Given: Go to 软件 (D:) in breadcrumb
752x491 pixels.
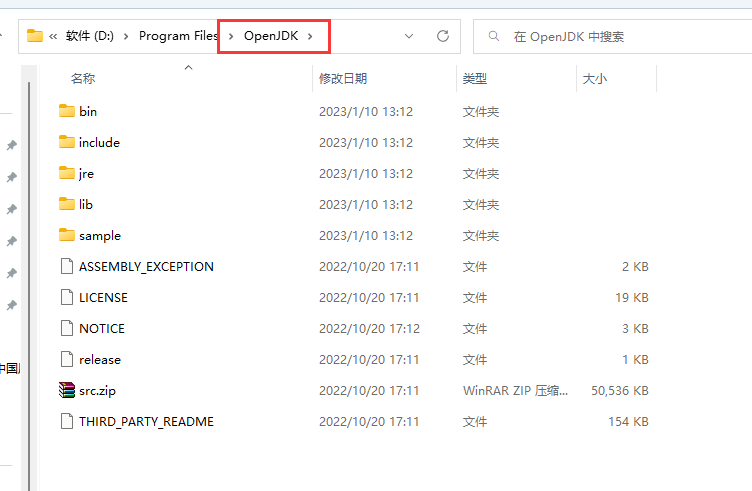Looking at the screenshot, I should click(x=90, y=36).
